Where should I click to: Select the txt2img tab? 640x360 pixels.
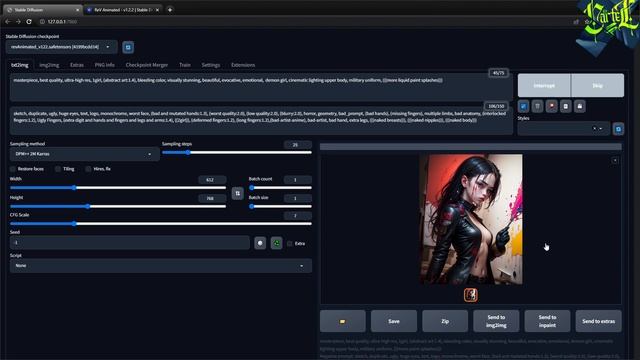20,65
